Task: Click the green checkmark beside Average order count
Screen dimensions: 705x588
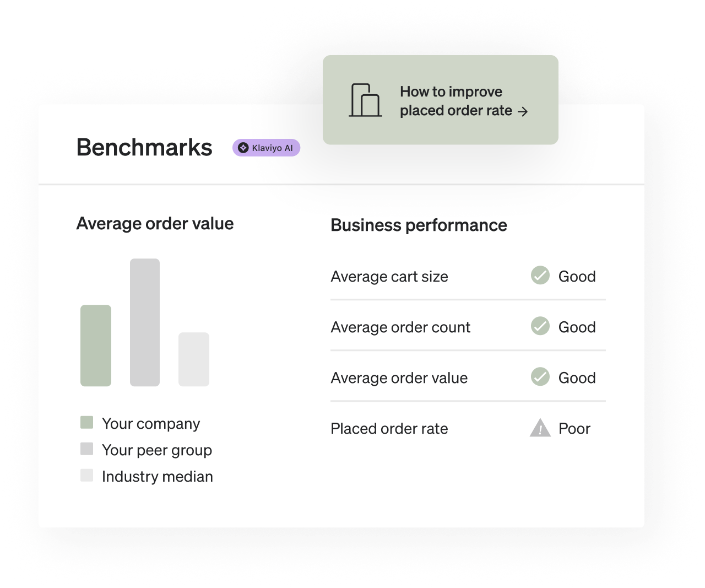Action: pyautogui.click(x=540, y=326)
